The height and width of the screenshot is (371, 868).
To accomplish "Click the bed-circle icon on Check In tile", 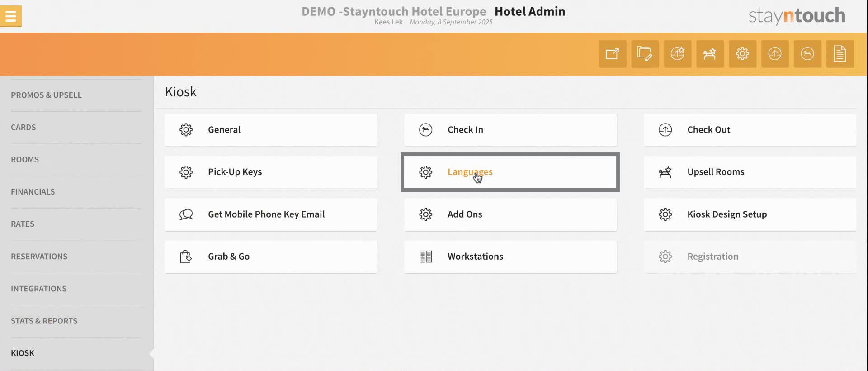I will 425,130.
